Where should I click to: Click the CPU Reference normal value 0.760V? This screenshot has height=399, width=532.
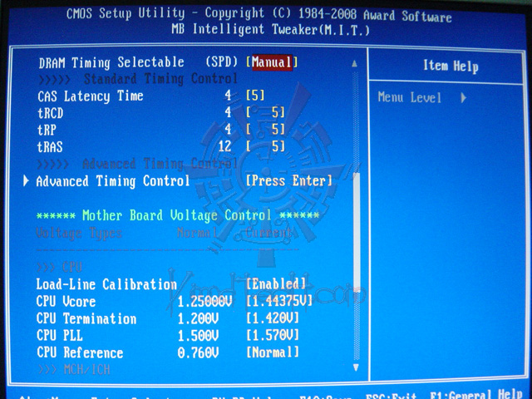tap(198, 352)
